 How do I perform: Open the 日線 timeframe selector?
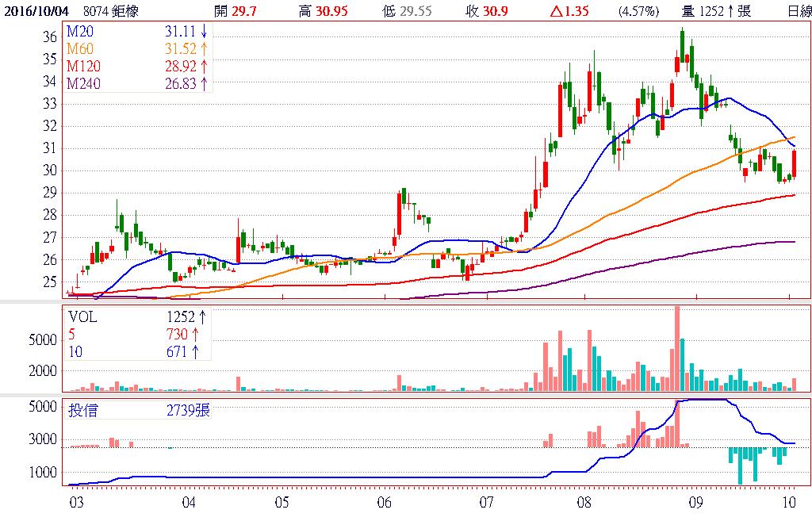click(799, 10)
